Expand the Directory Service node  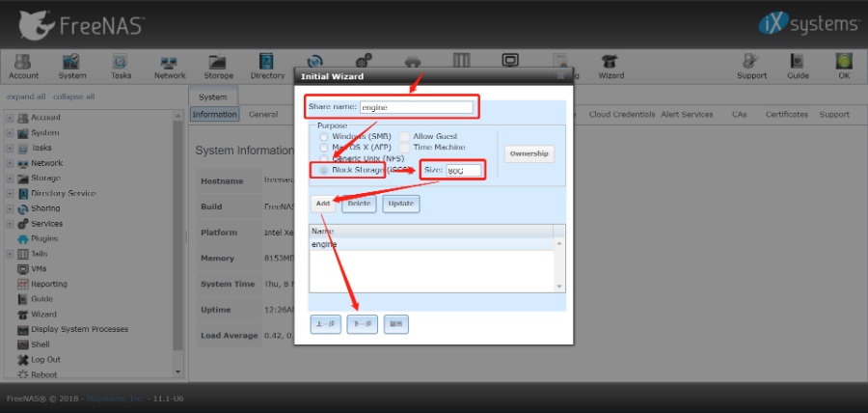click(x=10, y=194)
